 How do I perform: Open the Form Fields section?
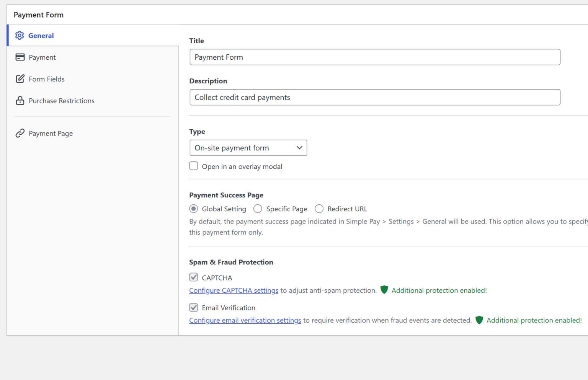coord(47,79)
